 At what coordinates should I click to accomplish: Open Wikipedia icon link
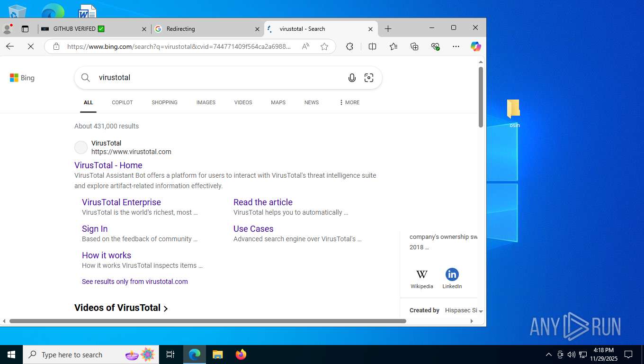[422, 279]
